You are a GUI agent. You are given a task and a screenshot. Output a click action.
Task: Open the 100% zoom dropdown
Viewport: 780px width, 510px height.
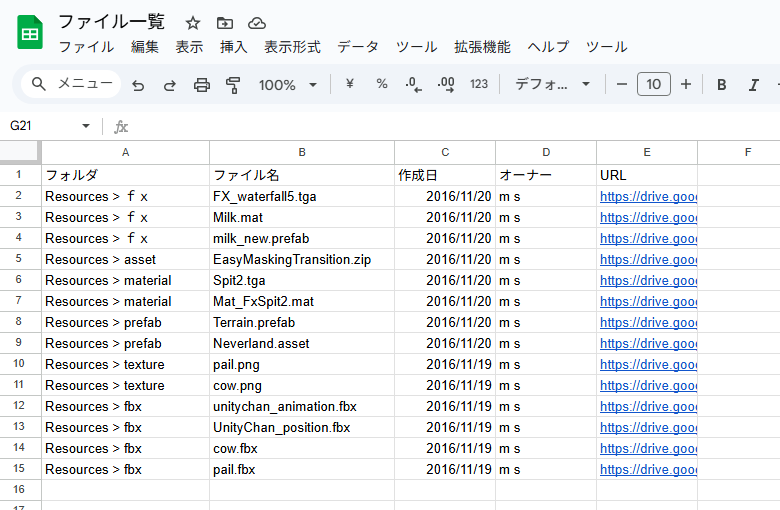pos(288,85)
